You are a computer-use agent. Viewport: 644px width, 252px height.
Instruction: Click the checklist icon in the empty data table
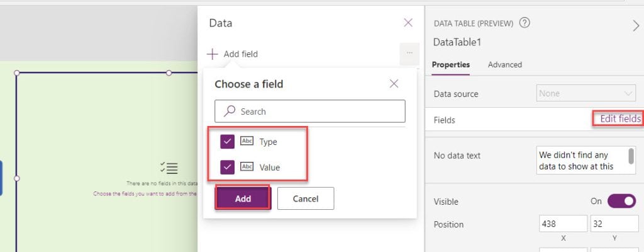tap(169, 168)
